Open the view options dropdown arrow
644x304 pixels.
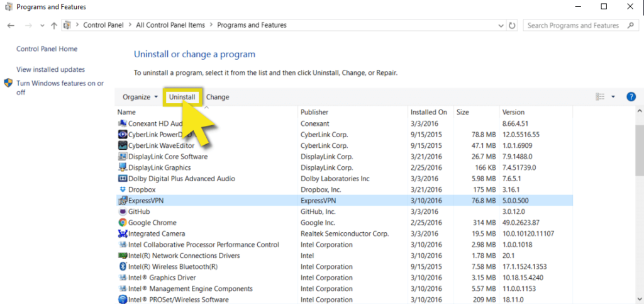coord(613,97)
